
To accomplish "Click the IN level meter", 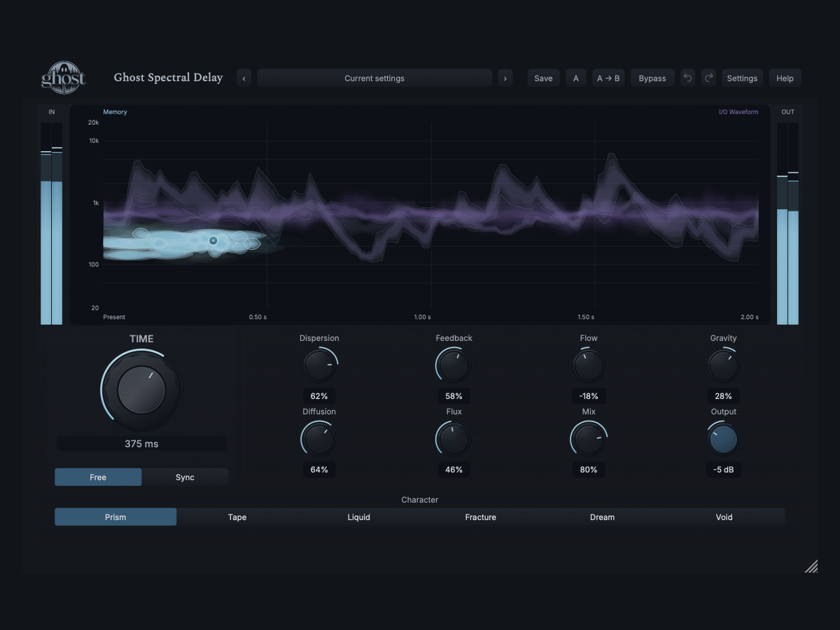I will click(52, 224).
